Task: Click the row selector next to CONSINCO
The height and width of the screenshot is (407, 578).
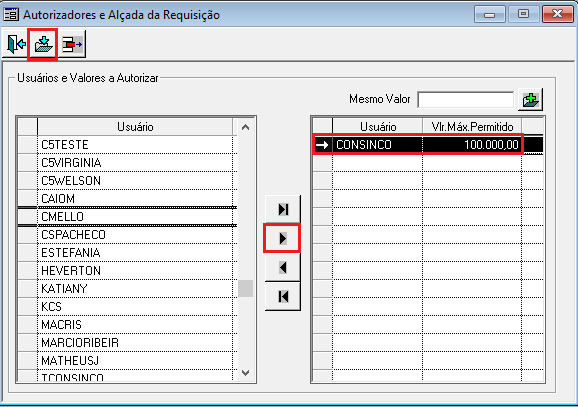Action: pos(323,145)
